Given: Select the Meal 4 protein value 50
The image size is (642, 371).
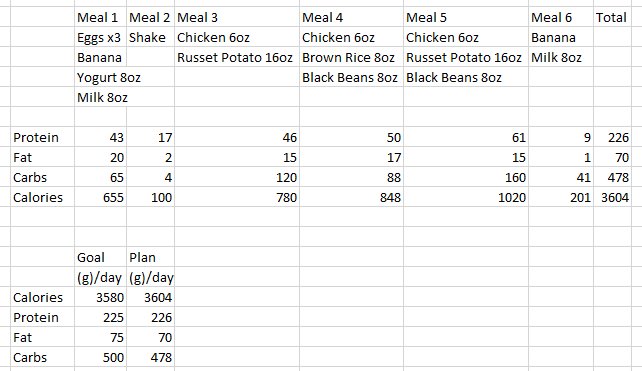Looking at the screenshot, I should click(351, 137).
